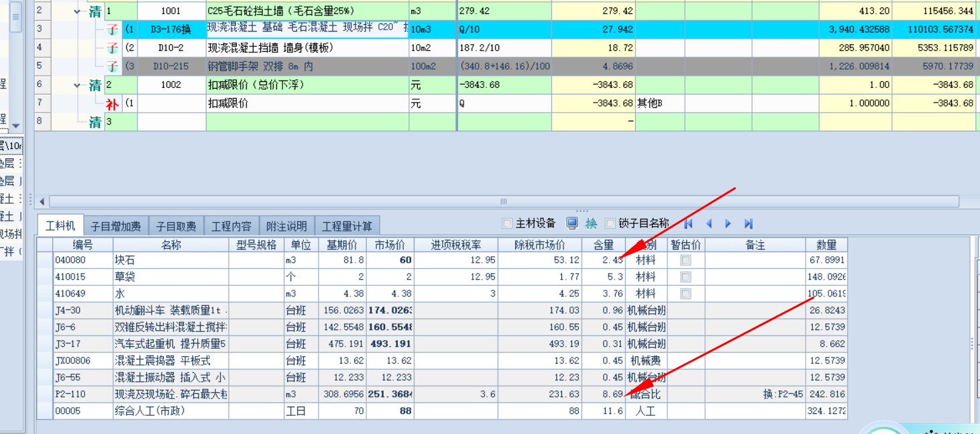Screen dimensions: 980x434
Task: Jump to first record with leftmost navigation arrow
Action: (688, 223)
